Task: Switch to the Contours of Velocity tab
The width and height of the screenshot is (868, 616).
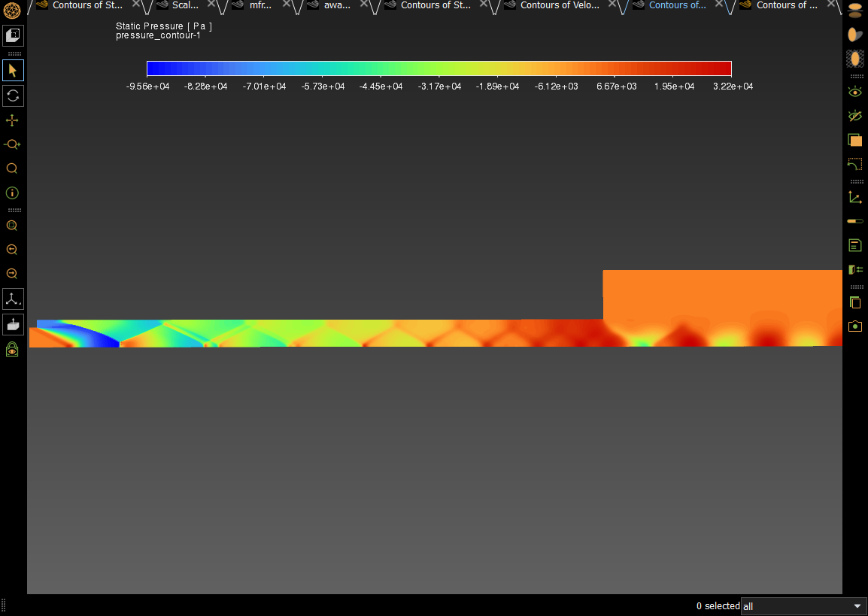Action: click(x=560, y=5)
